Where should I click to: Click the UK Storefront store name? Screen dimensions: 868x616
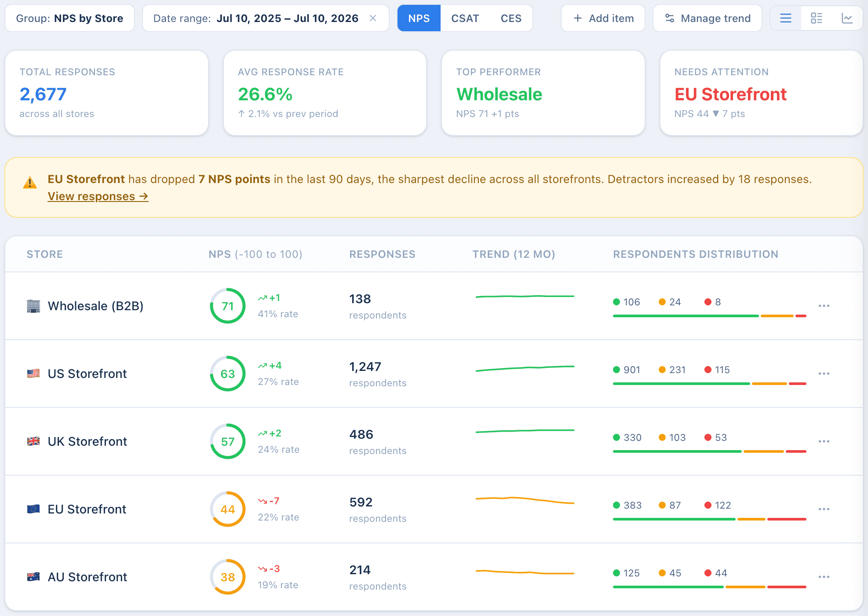[88, 441]
